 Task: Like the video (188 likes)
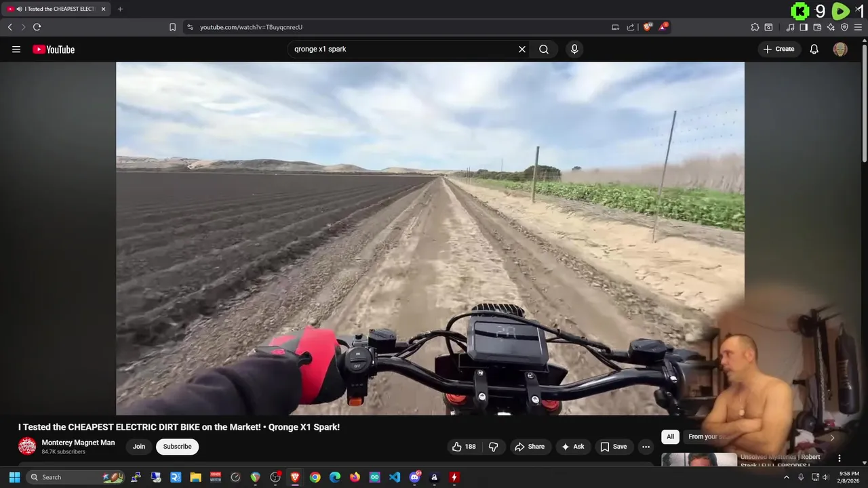pyautogui.click(x=465, y=447)
